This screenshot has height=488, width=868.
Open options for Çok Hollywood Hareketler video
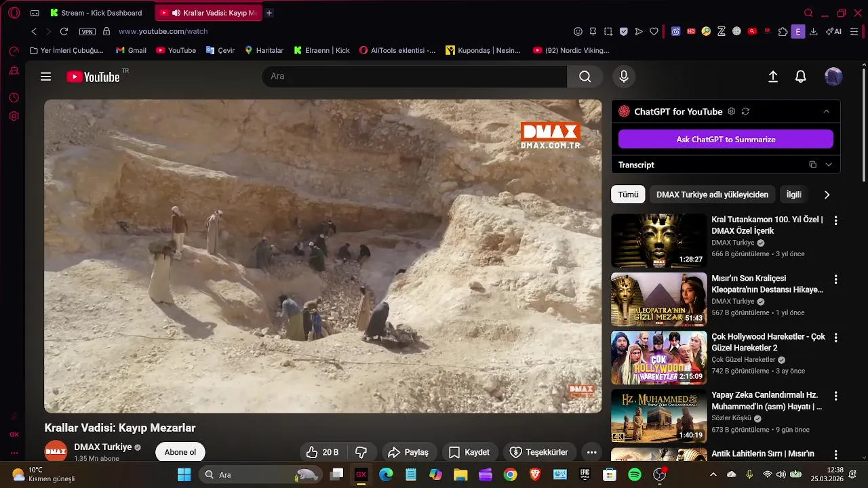point(835,338)
